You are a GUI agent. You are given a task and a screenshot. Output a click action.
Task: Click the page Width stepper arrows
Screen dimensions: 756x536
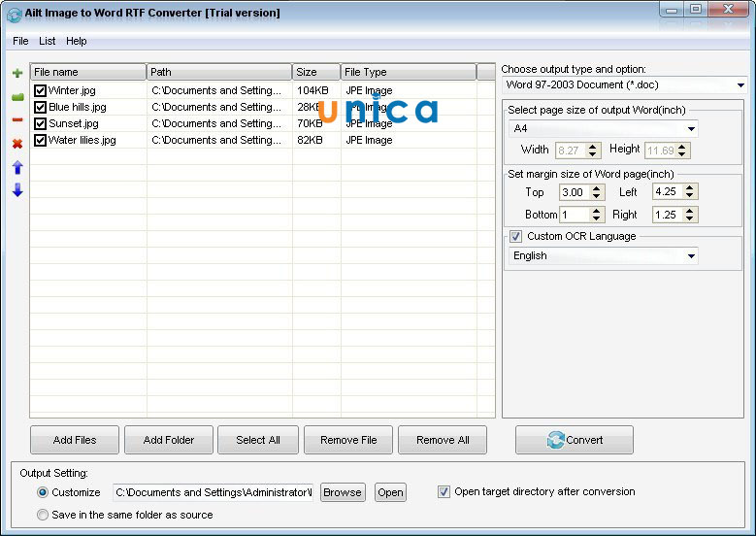click(593, 151)
